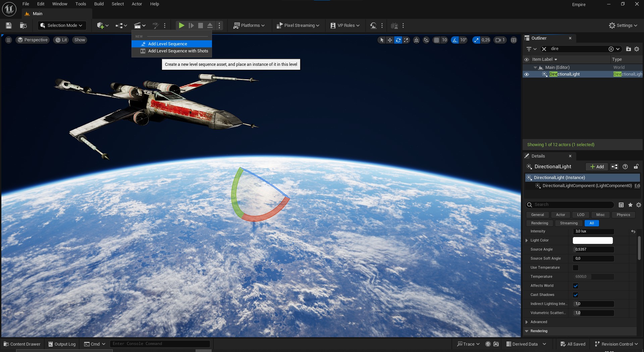Click the Eject icon in the play toolbar
This screenshot has height=352, width=644.
point(210,26)
